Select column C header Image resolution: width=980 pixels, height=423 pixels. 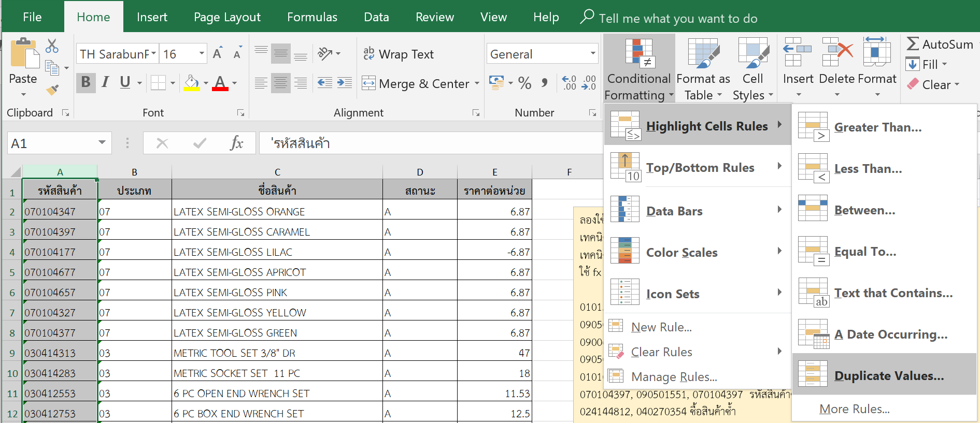(277, 172)
